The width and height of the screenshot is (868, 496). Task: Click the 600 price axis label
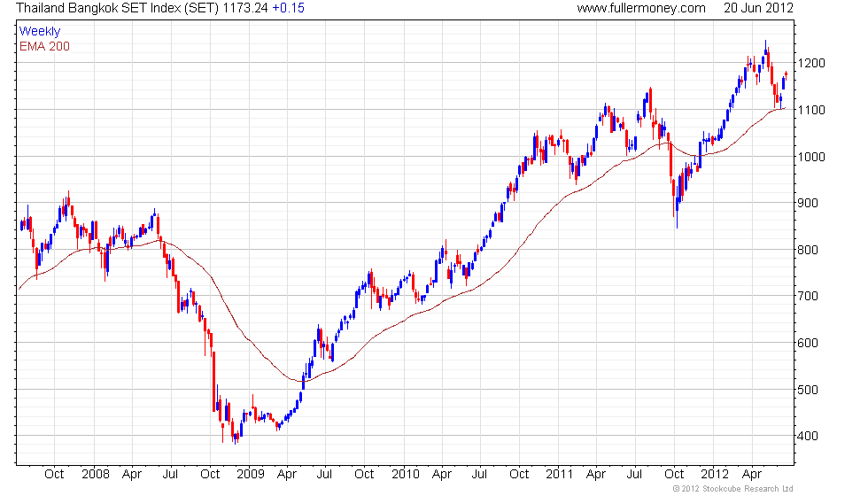click(808, 344)
